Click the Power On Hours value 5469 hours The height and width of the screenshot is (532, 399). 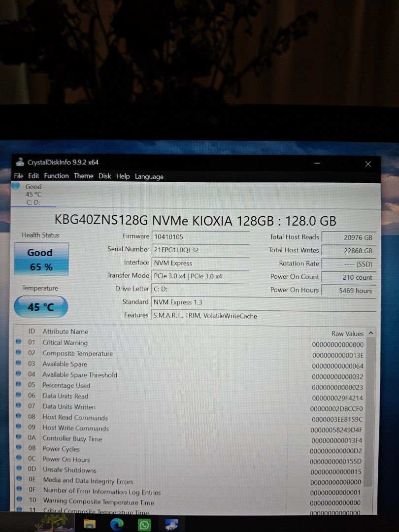349,291
